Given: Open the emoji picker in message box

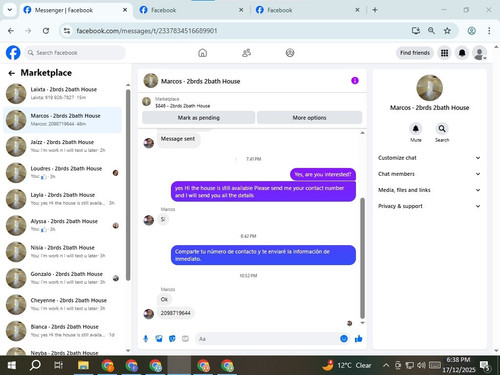Looking at the screenshot, I should point(344,339).
